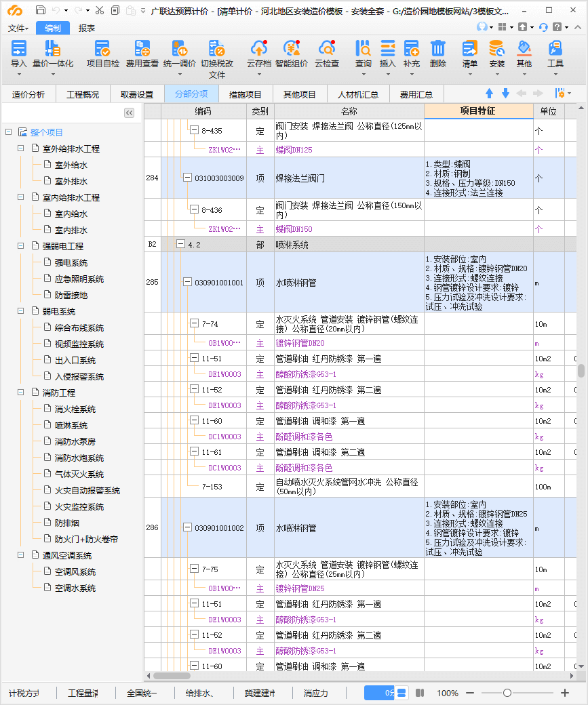Click the 删除 delete trash icon
Screen dimensions: 588x705
coord(438,49)
